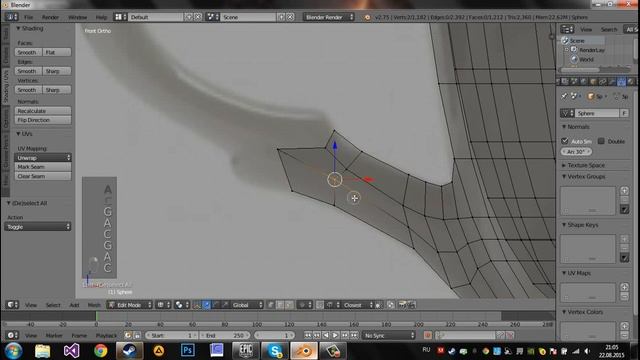
Task: Delete the Default screen layout icon
Action: 198,17
